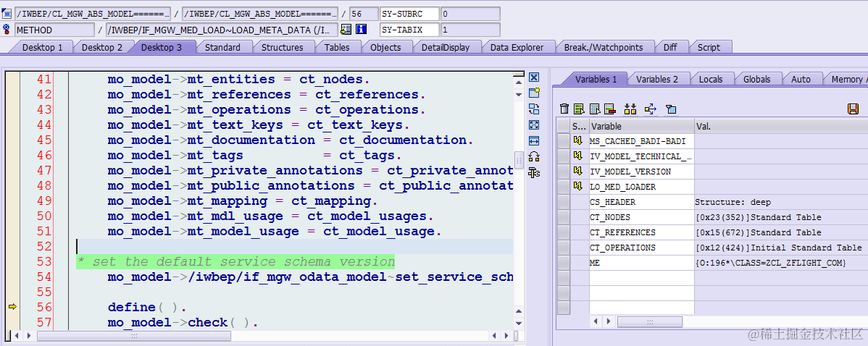
Task: Click the METHOD event type field
Action: [x=55, y=30]
